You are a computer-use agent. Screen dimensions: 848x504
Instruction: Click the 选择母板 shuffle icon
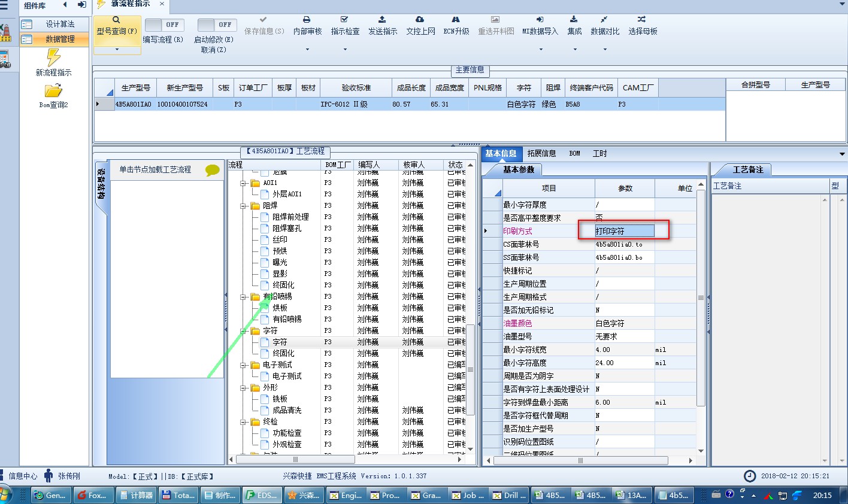(x=641, y=20)
